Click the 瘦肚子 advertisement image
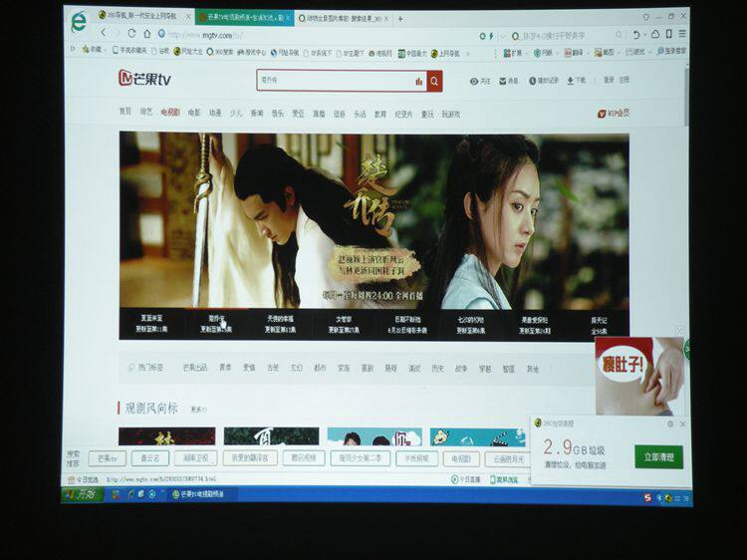747x560 pixels. pyautogui.click(x=639, y=376)
